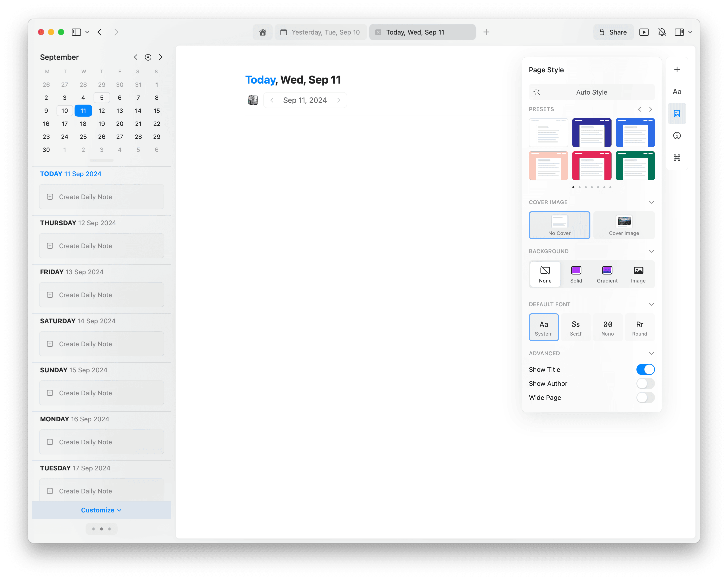
Task: Collapse the Cover Image section
Action: pyautogui.click(x=651, y=202)
